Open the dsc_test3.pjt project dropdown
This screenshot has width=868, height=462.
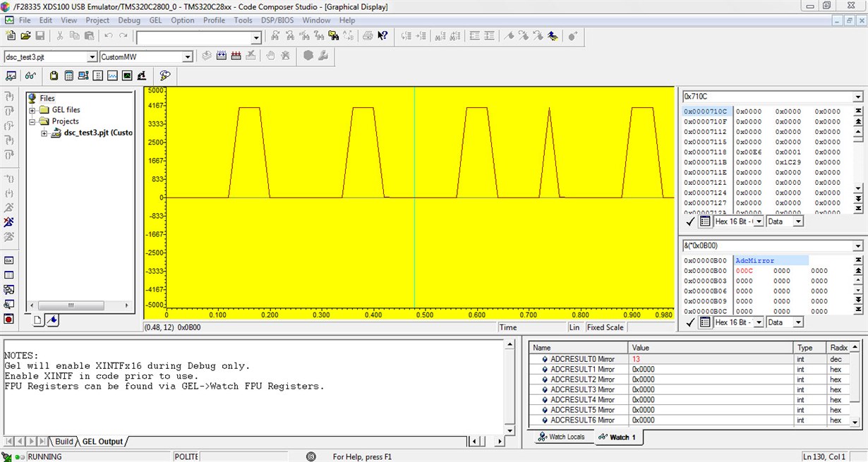tap(92, 56)
